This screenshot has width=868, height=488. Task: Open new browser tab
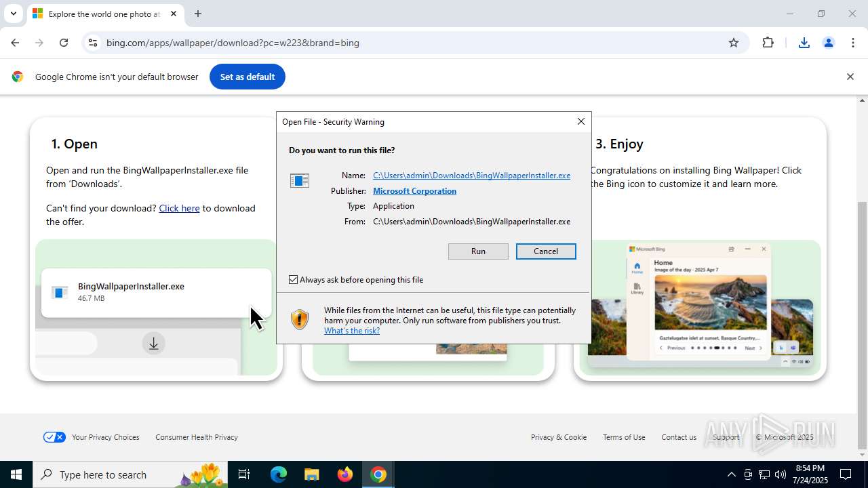pyautogui.click(x=197, y=14)
